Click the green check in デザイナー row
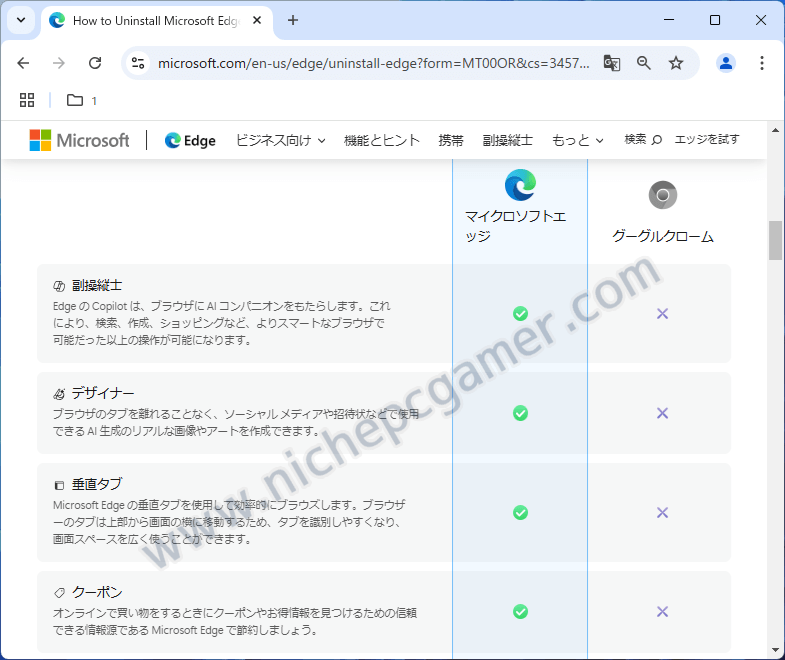The height and width of the screenshot is (660, 785). pos(520,413)
